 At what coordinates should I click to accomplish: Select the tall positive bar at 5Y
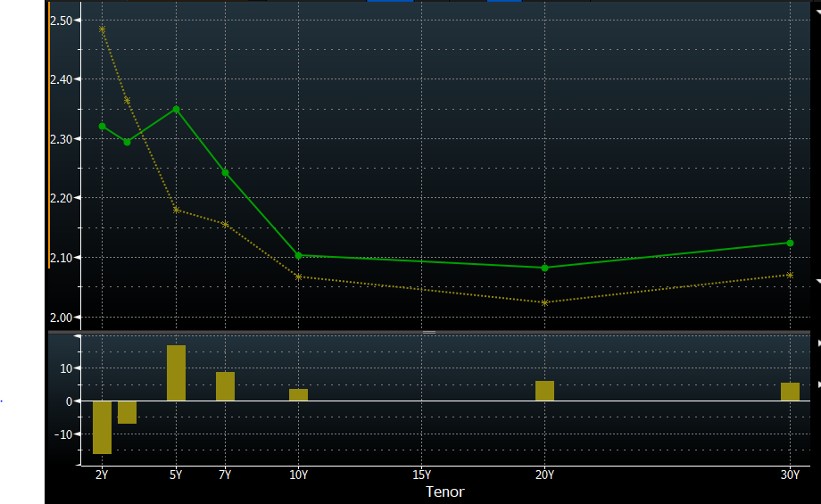176,373
